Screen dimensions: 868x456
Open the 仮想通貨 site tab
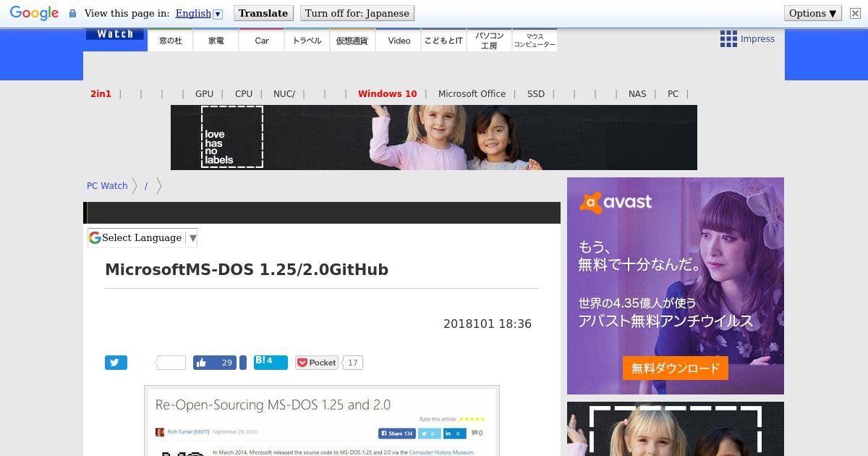click(x=352, y=41)
